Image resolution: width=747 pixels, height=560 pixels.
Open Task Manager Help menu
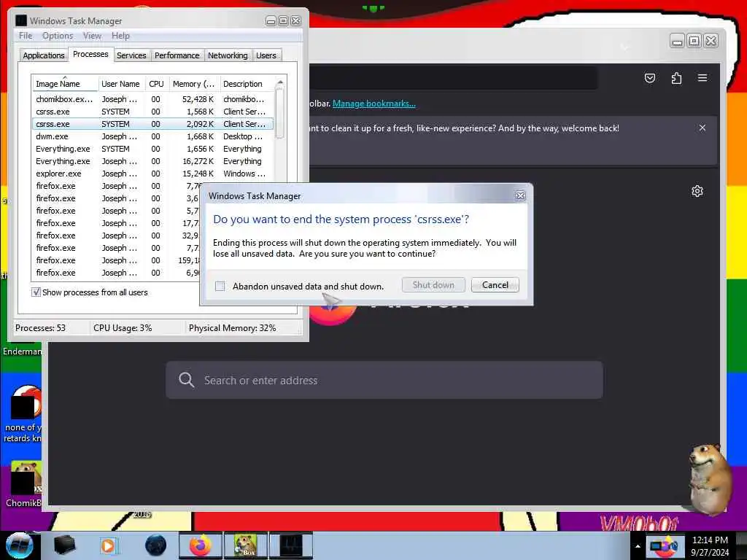click(120, 36)
